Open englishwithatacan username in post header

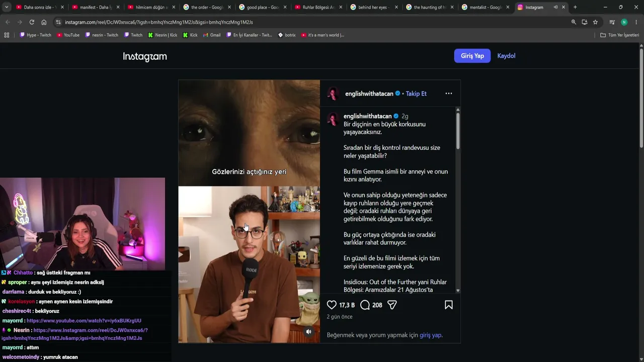click(x=369, y=94)
